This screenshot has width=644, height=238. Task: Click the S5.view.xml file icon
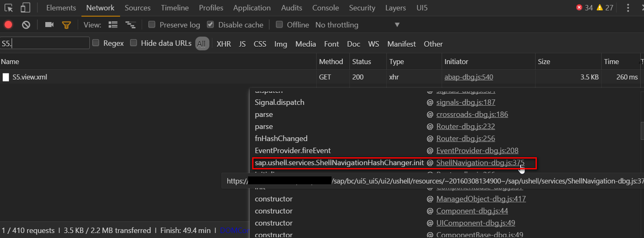pos(6,77)
